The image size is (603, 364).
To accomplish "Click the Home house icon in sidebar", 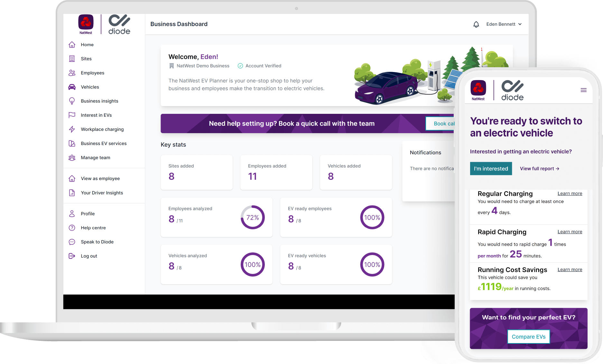I will [72, 45].
